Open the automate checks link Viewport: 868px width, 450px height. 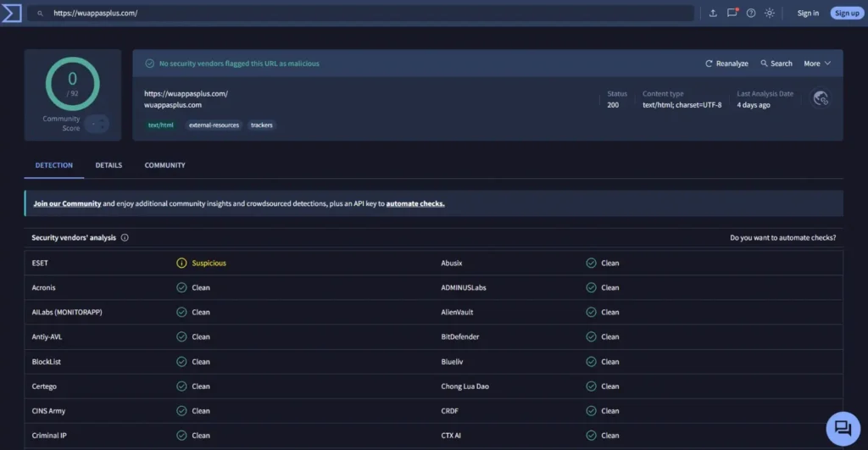point(415,203)
